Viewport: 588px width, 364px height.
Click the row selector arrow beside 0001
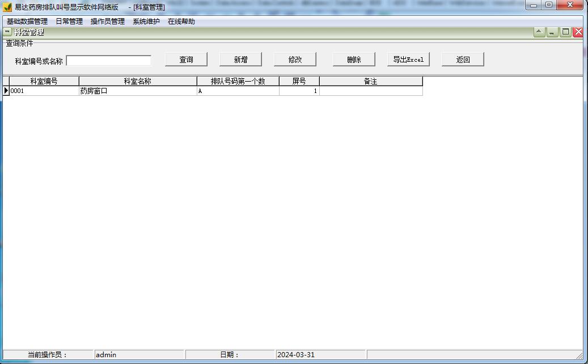tap(5, 91)
